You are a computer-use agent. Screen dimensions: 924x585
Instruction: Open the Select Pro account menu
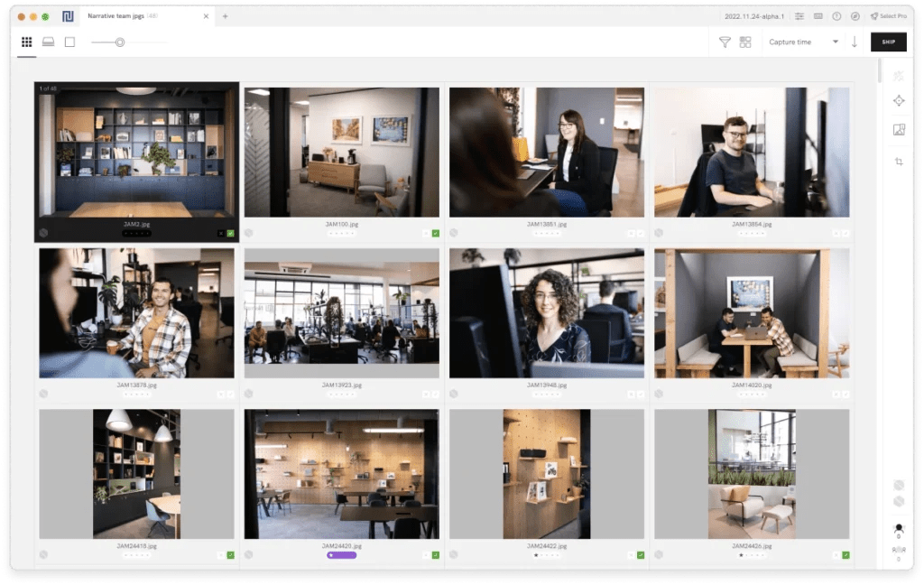(x=889, y=16)
